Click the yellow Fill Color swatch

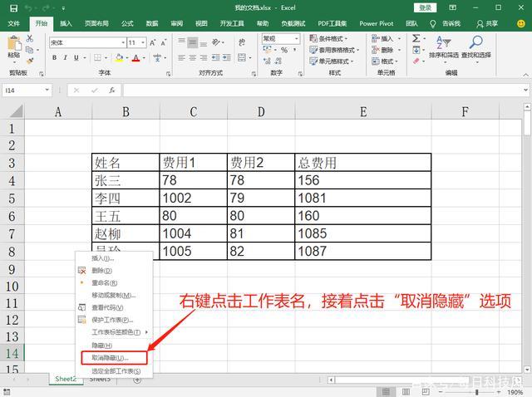point(119,57)
